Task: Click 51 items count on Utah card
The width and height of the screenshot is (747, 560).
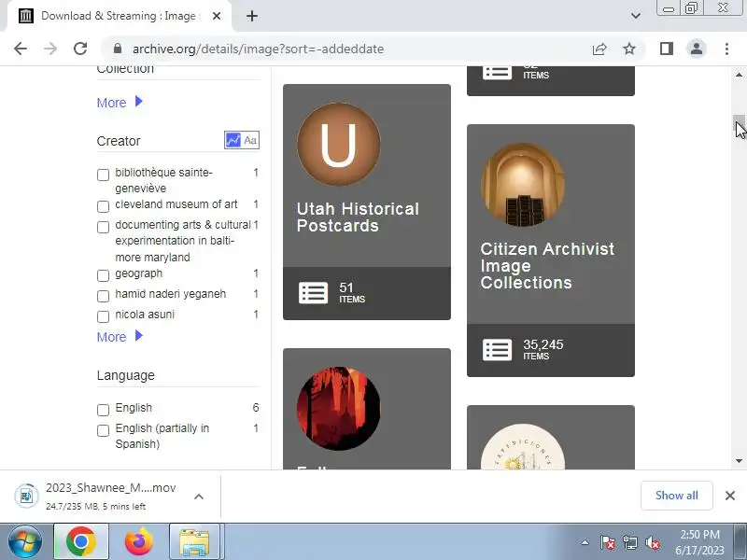Action: [352, 292]
